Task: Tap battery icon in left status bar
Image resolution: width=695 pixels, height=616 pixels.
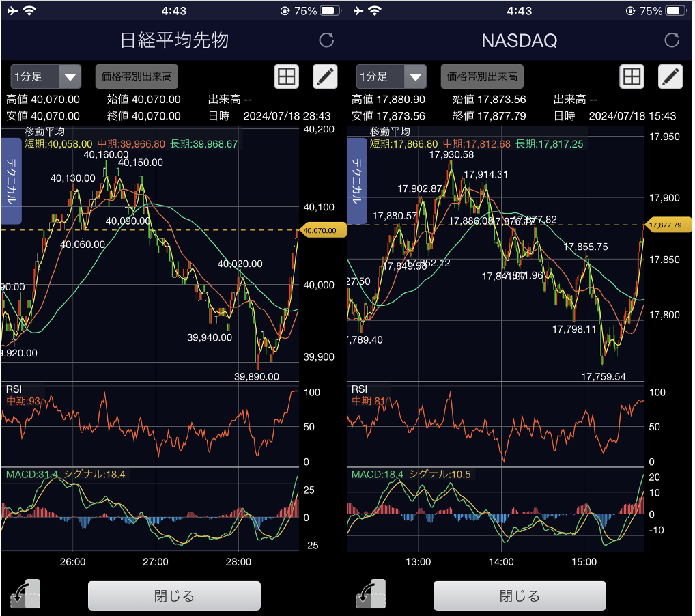Action: coord(330,11)
